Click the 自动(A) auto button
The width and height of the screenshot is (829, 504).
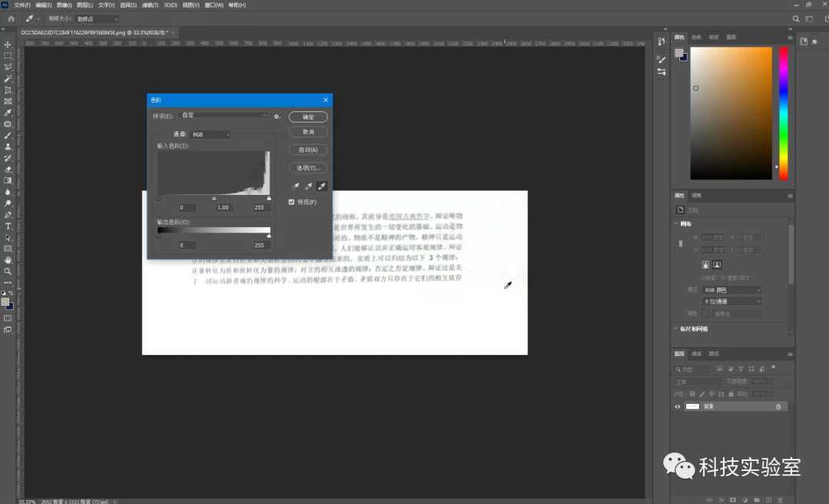308,150
